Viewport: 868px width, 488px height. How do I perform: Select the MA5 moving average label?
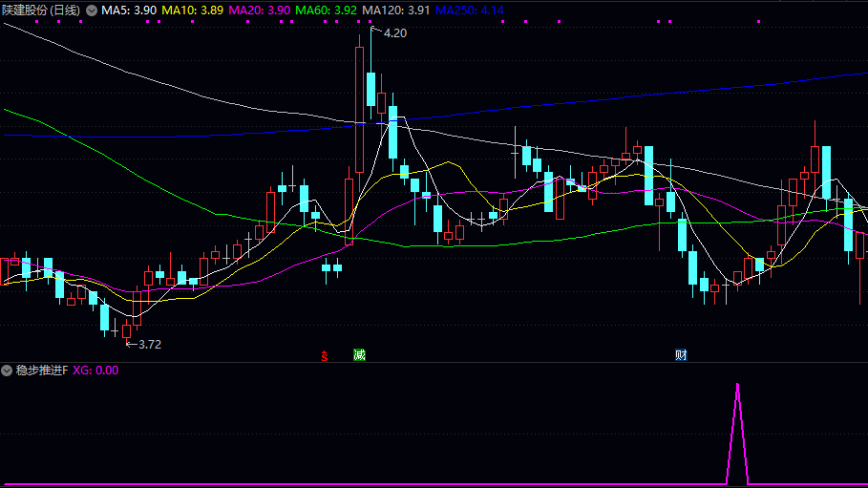(129, 10)
